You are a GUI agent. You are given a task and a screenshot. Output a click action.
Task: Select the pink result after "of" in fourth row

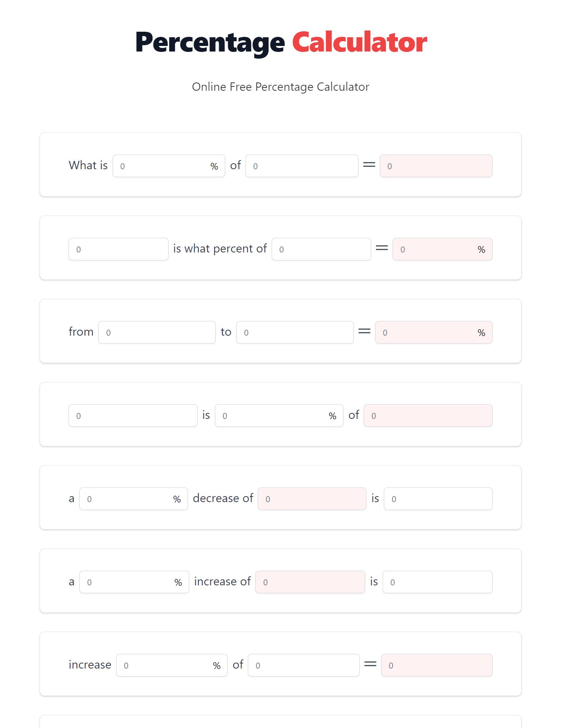[427, 415]
